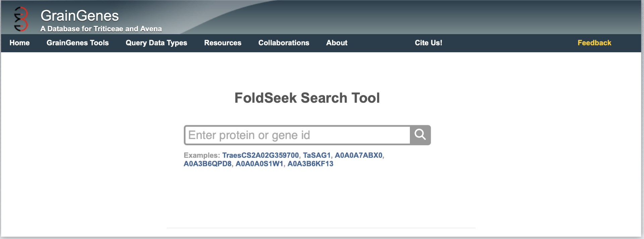Click the Triticeae and Avena tagline
The width and height of the screenshot is (644, 239).
[101, 29]
